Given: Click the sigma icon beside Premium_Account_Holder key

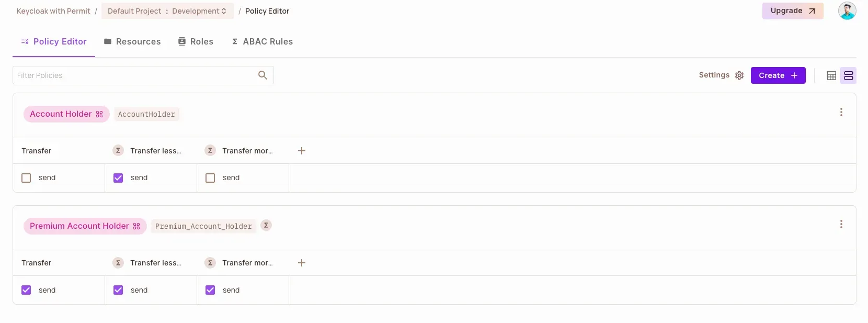Looking at the screenshot, I should pyautogui.click(x=266, y=226).
